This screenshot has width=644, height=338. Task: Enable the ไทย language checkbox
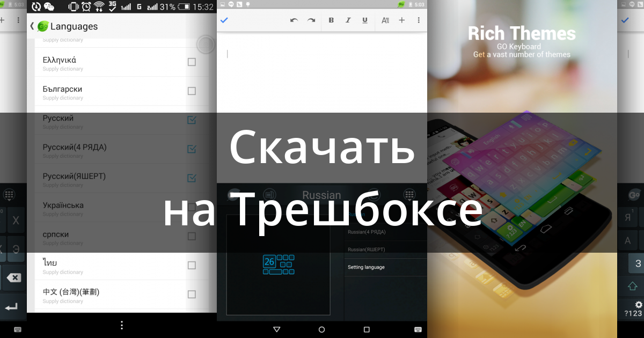pos(192,265)
